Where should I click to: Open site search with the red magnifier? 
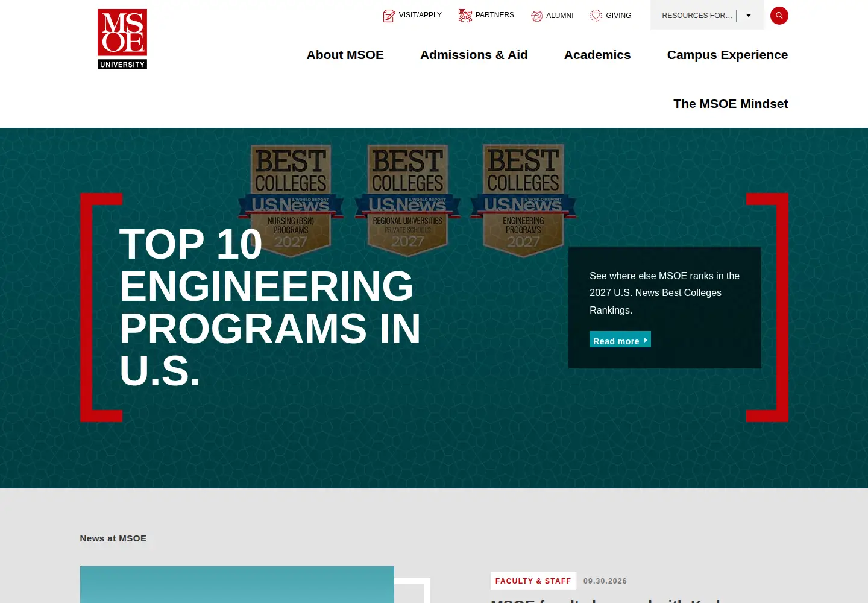[779, 16]
